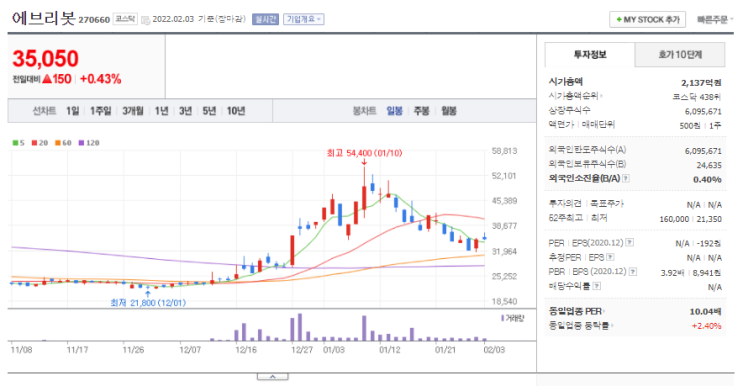
Task: Switch to the 호가10단계 tab
Action: click(x=680, y=54)
